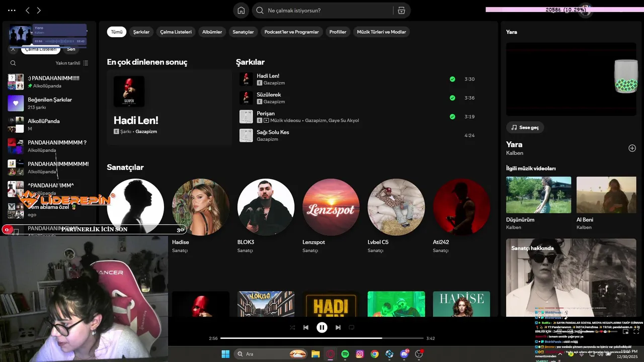
Task: Navigate forward with the right arrow
Action: 39,11
